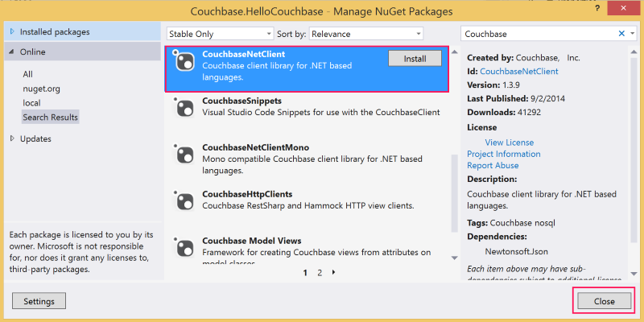
Task: Open the Stable Only filter dropdown
Action: coord(220,34)
